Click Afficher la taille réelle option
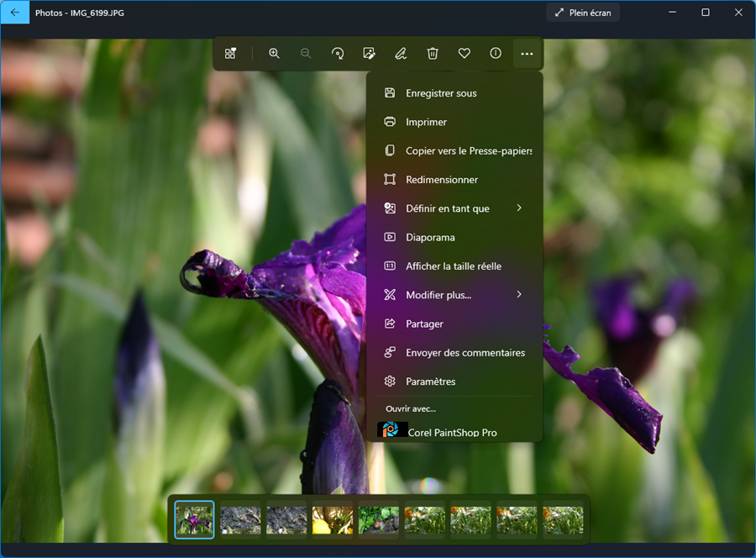 point(454,266)
